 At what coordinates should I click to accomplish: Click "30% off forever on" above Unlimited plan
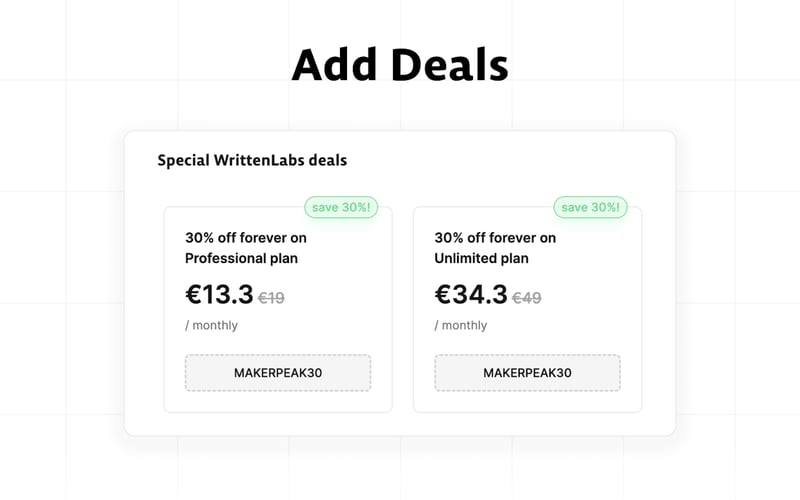pyautogui.click(x=495, y=238)
